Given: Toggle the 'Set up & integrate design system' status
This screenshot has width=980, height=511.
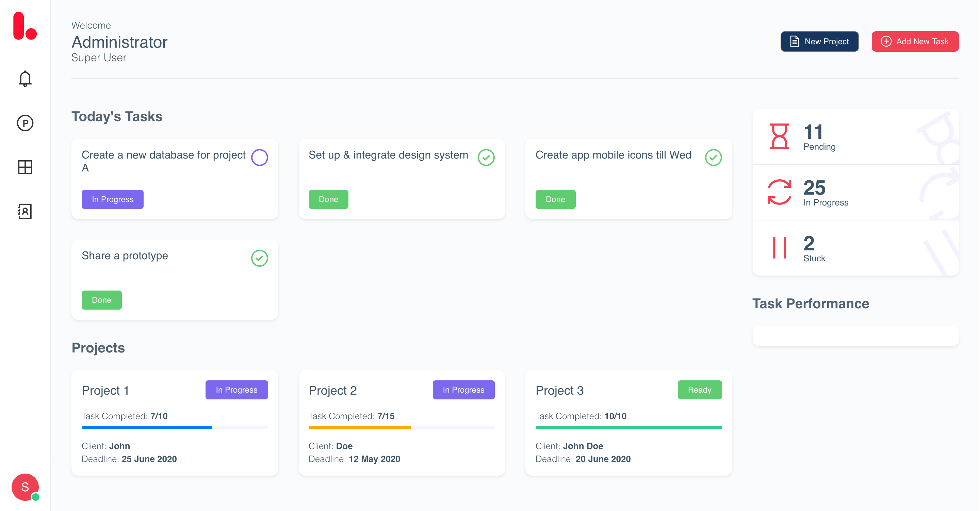Looking at the screenshot, I should 487,156.
